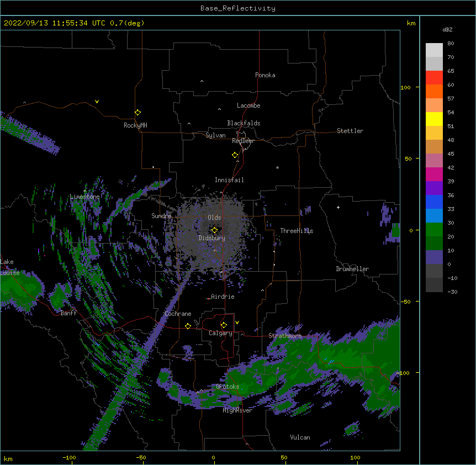476x465 pixels.
Task: Click the Stettler label
Action: 350,131
